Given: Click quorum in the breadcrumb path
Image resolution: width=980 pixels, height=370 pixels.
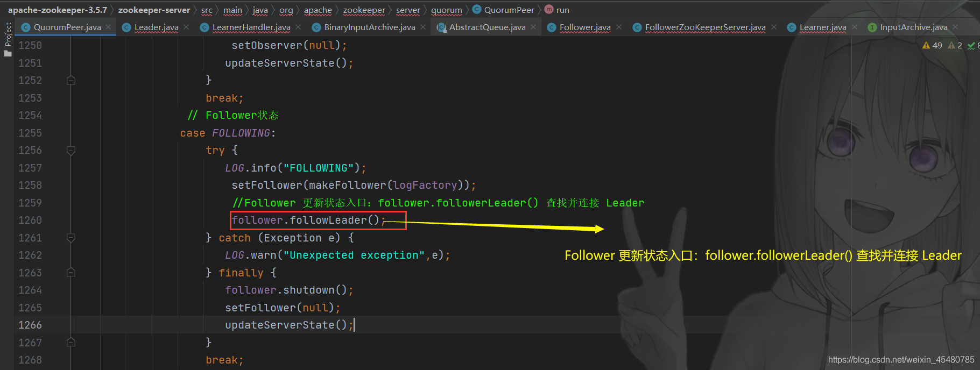Looking at the screenshot, I should tap(447, 10).
